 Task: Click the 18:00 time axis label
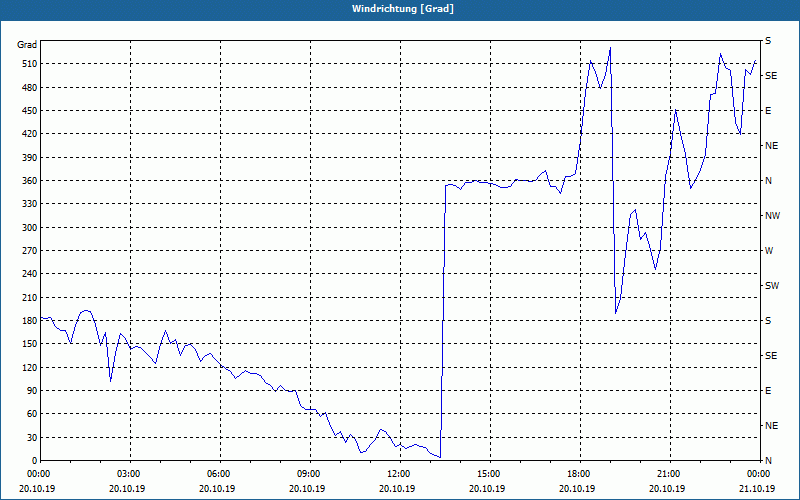pyautogui.click(x=578, y=474)
